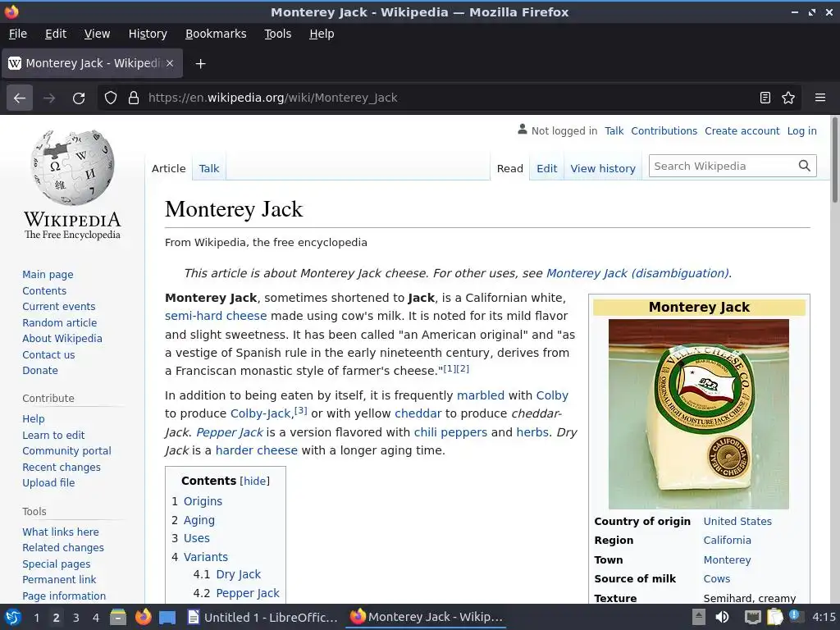Click the Log in link
The image size is (840, 630).
click(801, 131)
